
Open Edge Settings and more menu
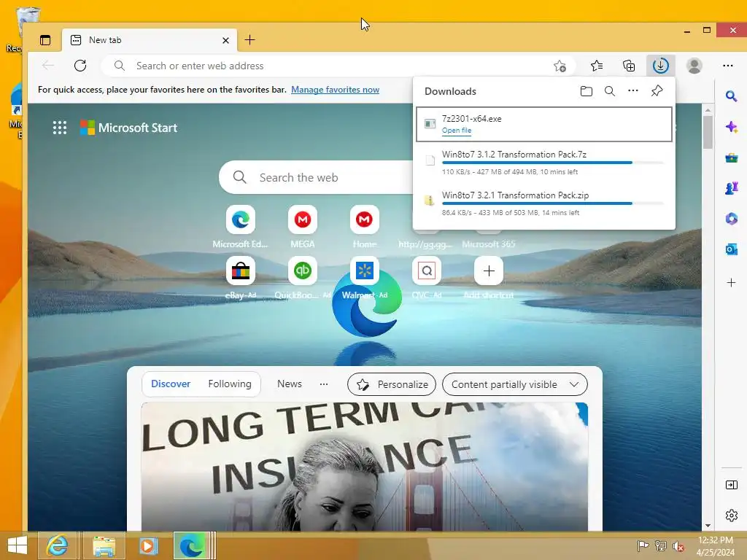728,66
